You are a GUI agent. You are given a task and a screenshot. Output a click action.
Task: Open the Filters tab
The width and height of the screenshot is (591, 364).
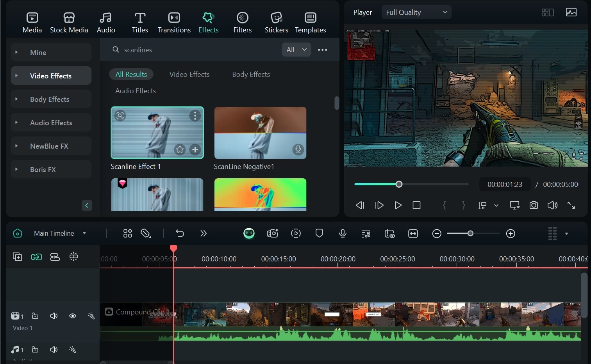click(243, 23)
